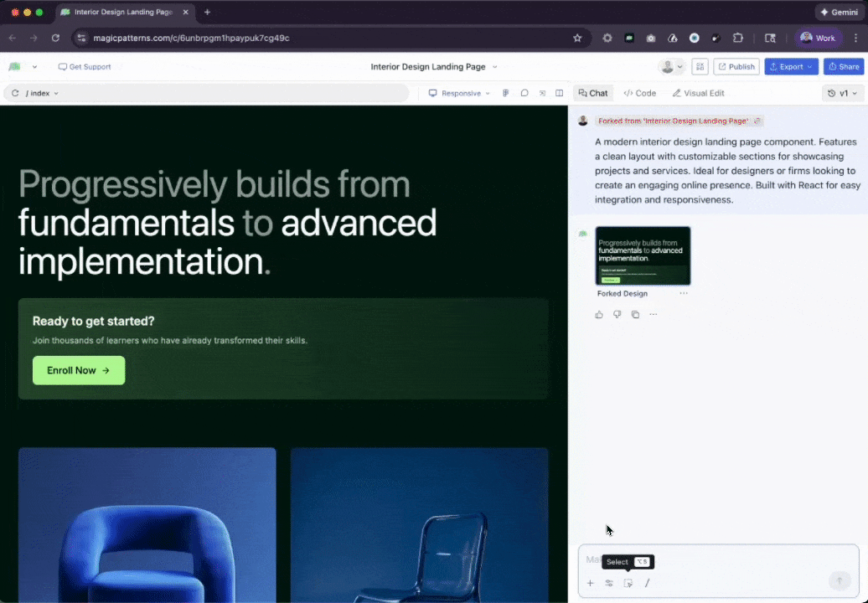The width and height of the screenshot is (868, 603).
Task: Switch to the Visual Edit tab
Action: pyautogui.click(x=698, y=93)
